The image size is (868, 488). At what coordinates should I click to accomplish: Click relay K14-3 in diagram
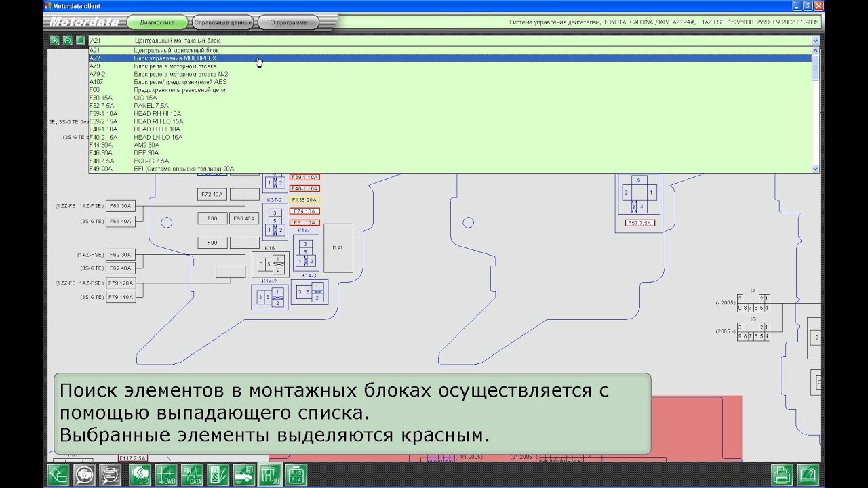click(309, 291)
